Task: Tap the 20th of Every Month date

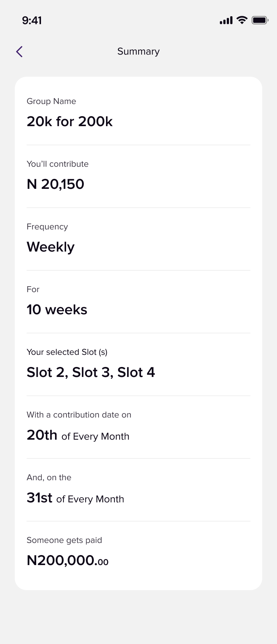Action: [78, 435]
